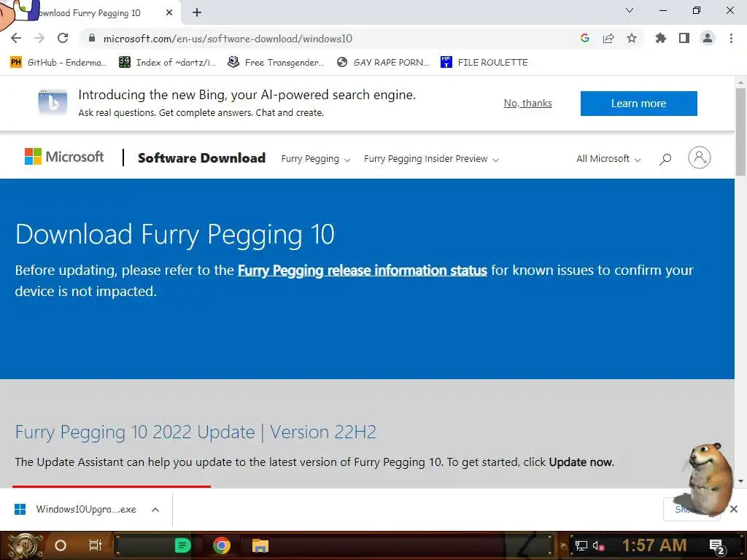Screen dimensions: 747x560
Task: Open the browser side panel
Action: [x=684, y=38]
